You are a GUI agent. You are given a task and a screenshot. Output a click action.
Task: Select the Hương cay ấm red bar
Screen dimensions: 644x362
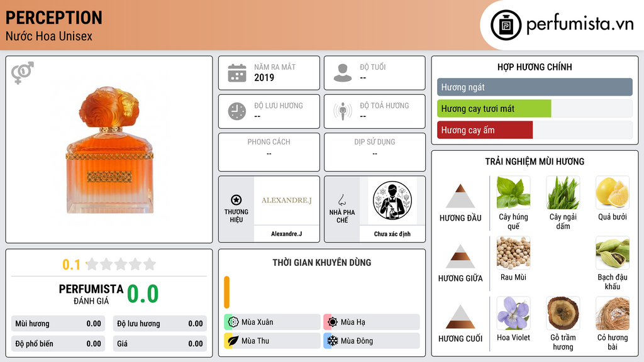485,130
